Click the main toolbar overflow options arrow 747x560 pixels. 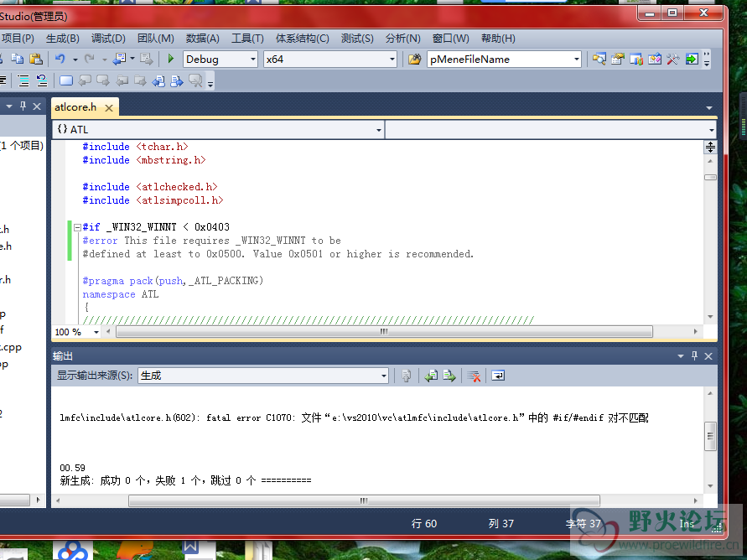pyautogui.click(x=707, y=59)
